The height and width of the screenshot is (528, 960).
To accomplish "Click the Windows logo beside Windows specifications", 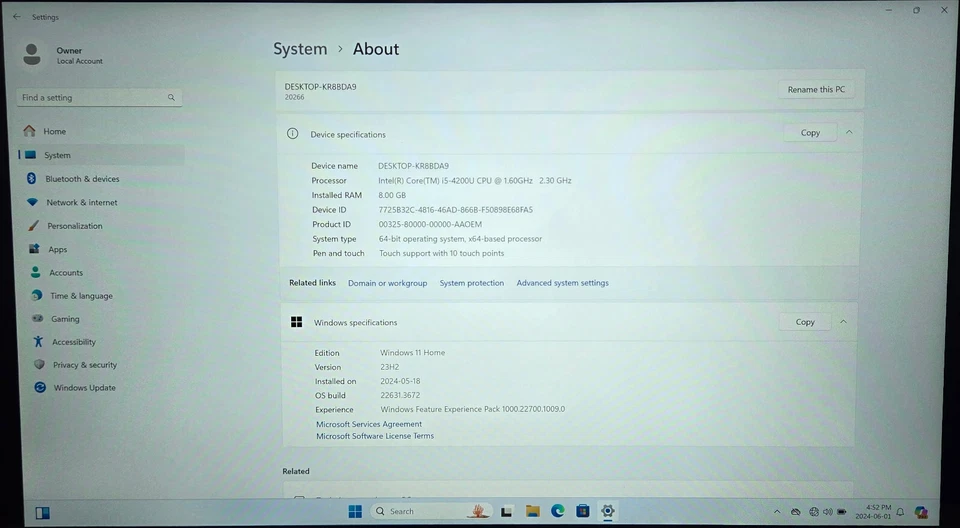I will (x=296, y=322).
